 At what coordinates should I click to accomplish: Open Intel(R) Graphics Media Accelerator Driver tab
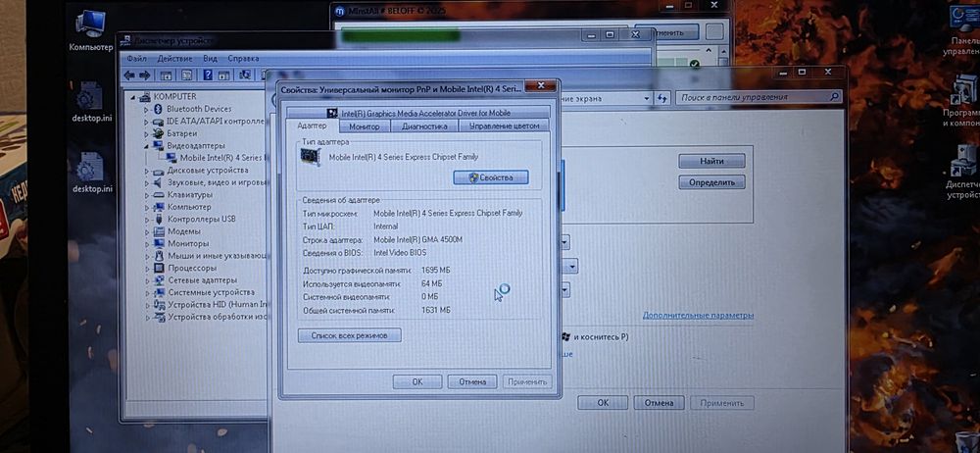[x=418, y=113]
